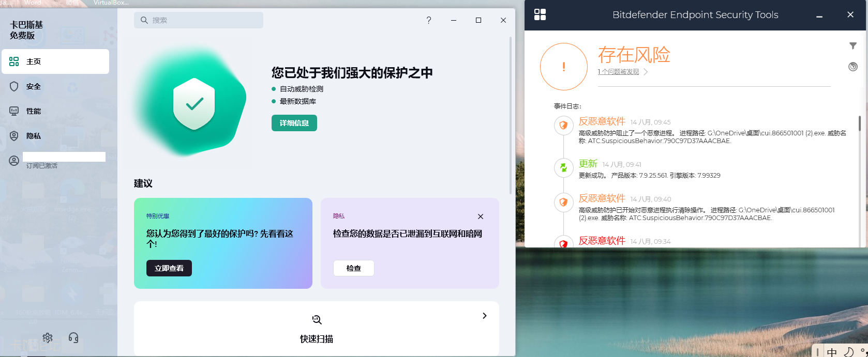Click the account profile icon above 订阅已激活
Screen dimensions: 868x357
click(x=14, y=161)
